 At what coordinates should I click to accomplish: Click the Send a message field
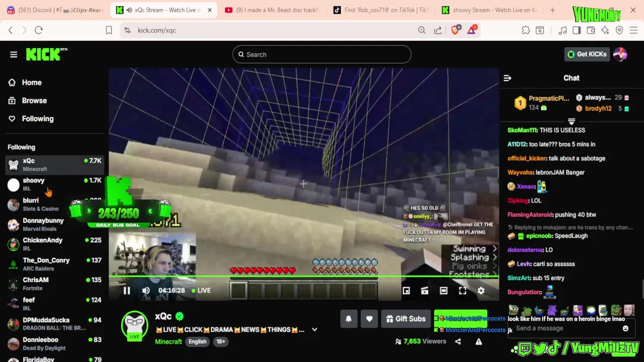[566, 328]
